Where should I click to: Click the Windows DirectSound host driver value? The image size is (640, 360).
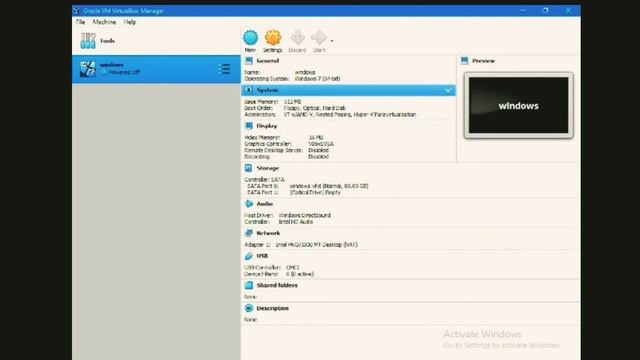(304, 215)
